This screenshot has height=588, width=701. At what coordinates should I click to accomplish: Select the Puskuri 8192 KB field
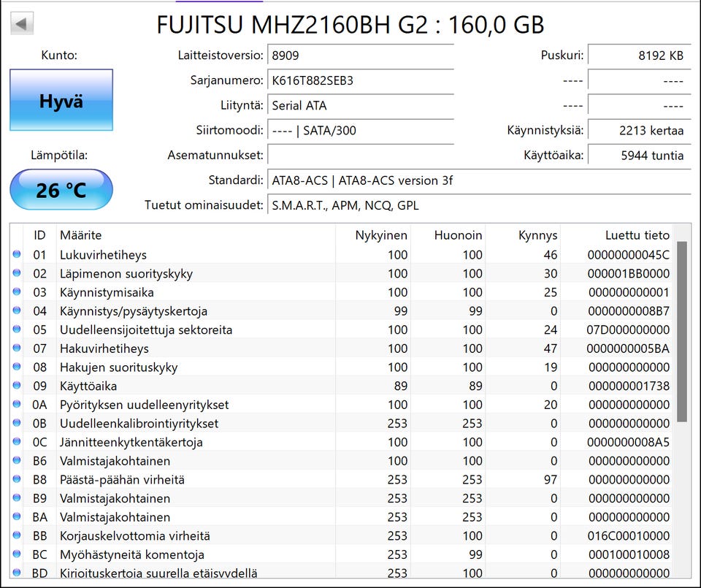click(x=639, y=56)
